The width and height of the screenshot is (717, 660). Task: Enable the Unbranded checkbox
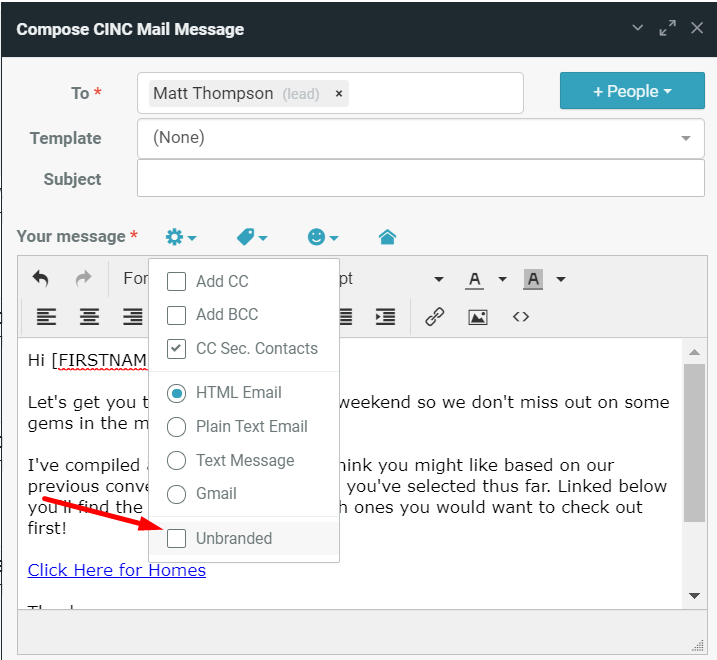tap(177, 538)
